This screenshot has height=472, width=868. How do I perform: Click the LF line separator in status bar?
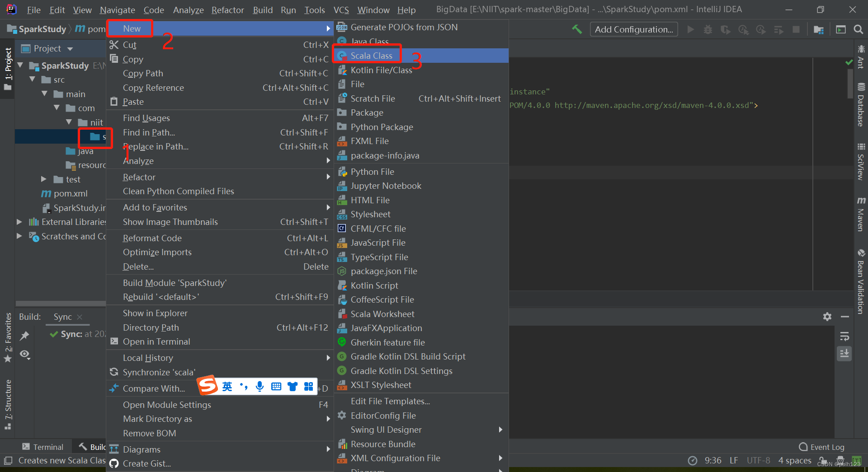tap(734, 460)
